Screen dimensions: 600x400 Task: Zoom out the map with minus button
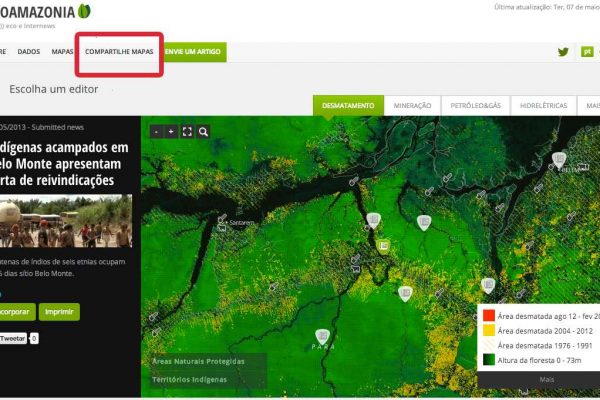[156, 131]
